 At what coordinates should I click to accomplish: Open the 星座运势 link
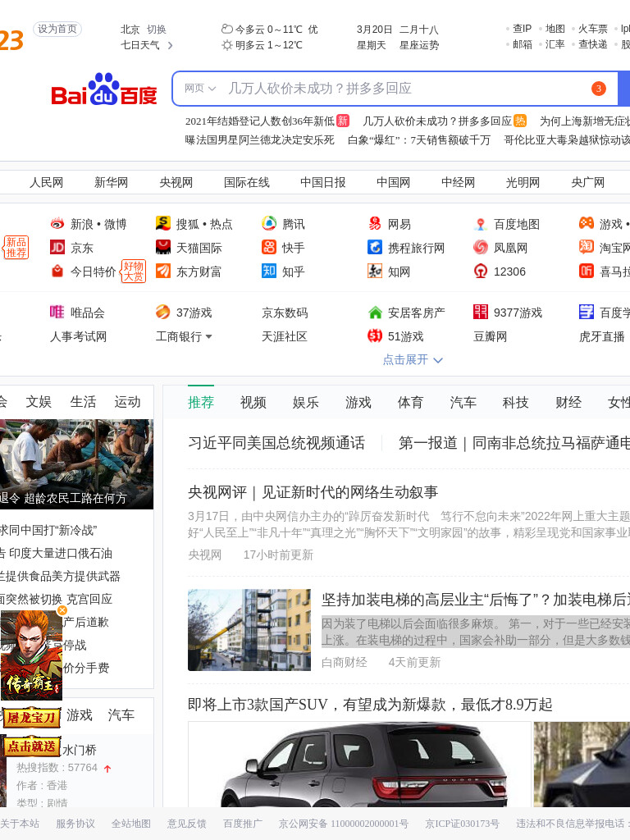(419, 46)
